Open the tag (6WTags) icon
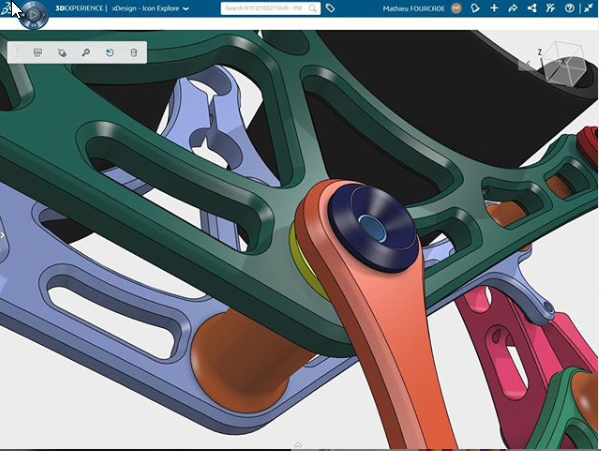The height and width of the screenshot is (451, 601). (x=330, y=8)
